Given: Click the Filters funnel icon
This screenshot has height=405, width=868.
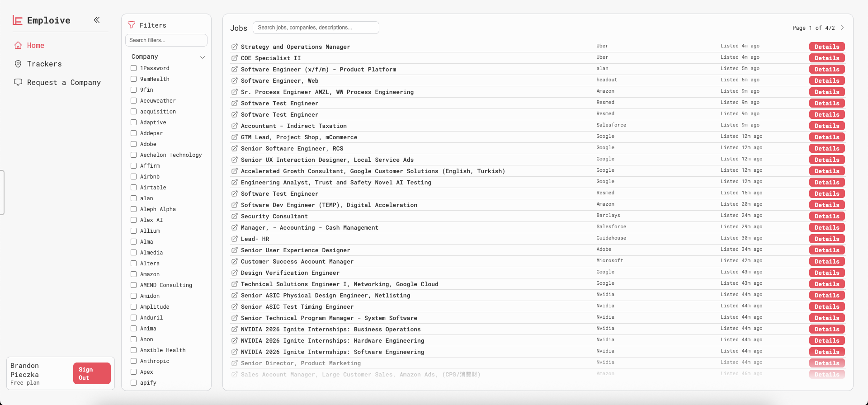Looking at the screenshot, I should (132, 25).
